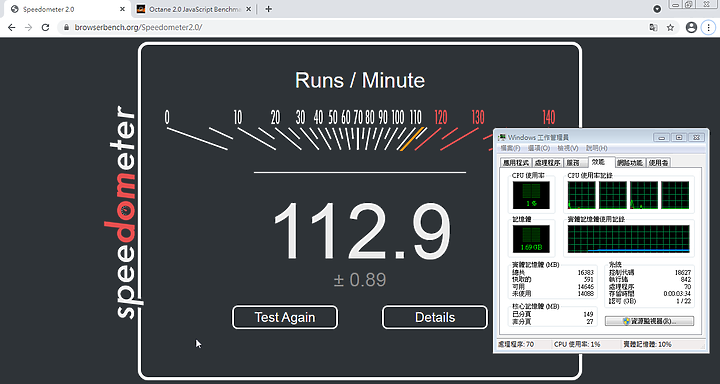Viewport: 720px width, 384px height.
Task: Click the first CPU history graph
Action: 581,195
